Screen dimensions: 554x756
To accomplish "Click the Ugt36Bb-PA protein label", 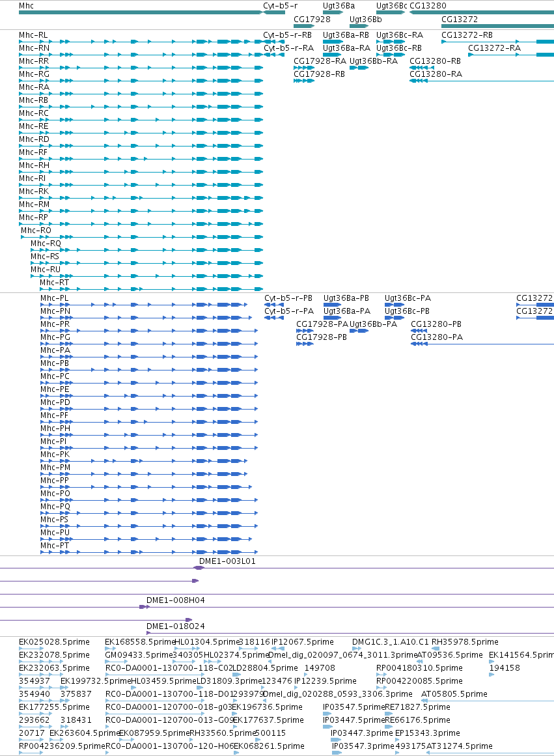I will (x=373, y=324).
